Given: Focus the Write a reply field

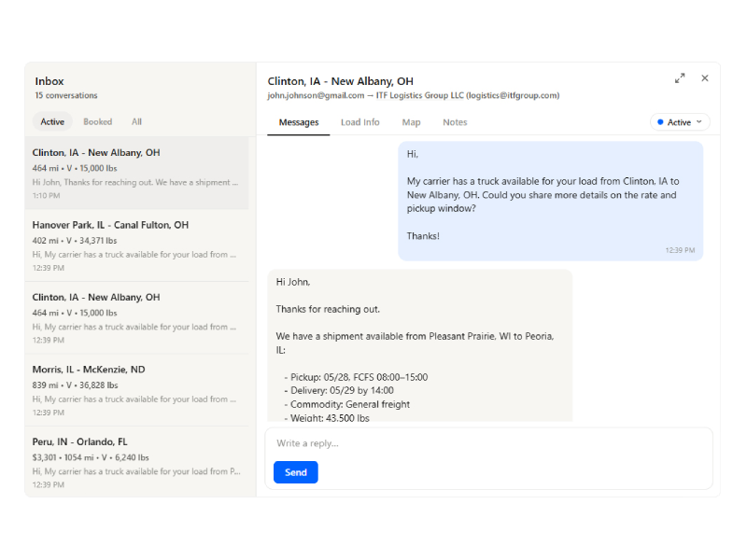Looking at the screenshot, I should [488, 443].
